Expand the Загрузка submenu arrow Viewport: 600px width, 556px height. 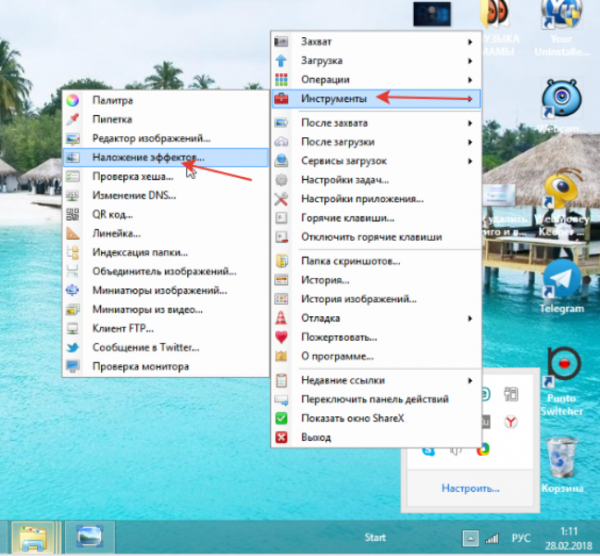[x=470, y=61]
